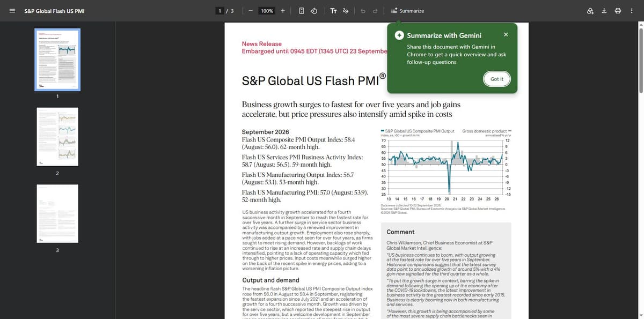Click the PMI output chart
Viewport: 644px width, 319px height.
point(445,169)
